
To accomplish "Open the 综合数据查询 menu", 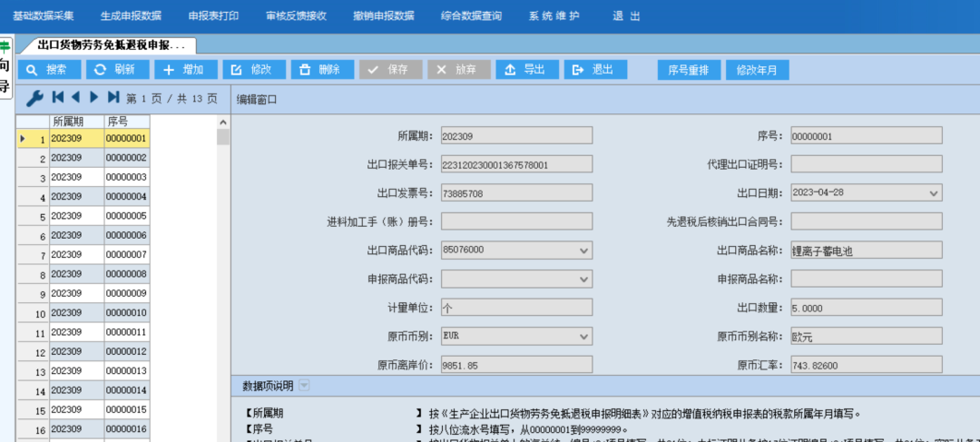I will click(x=471, y=16).
